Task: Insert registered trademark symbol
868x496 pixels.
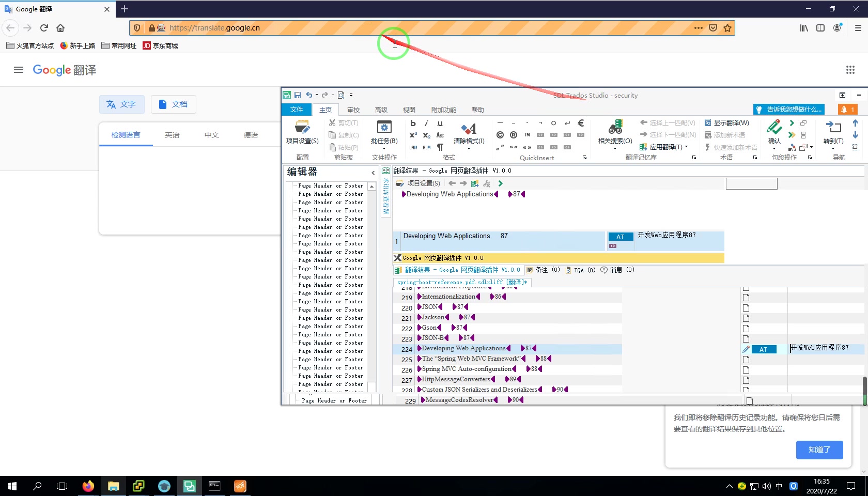Action: coord(514,135)
